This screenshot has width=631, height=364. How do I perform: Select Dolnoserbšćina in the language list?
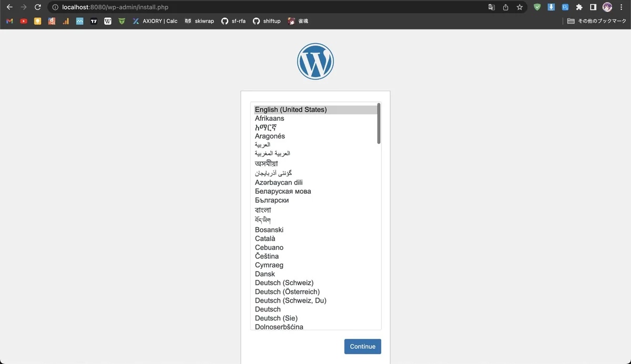click(x=315, y=326)
